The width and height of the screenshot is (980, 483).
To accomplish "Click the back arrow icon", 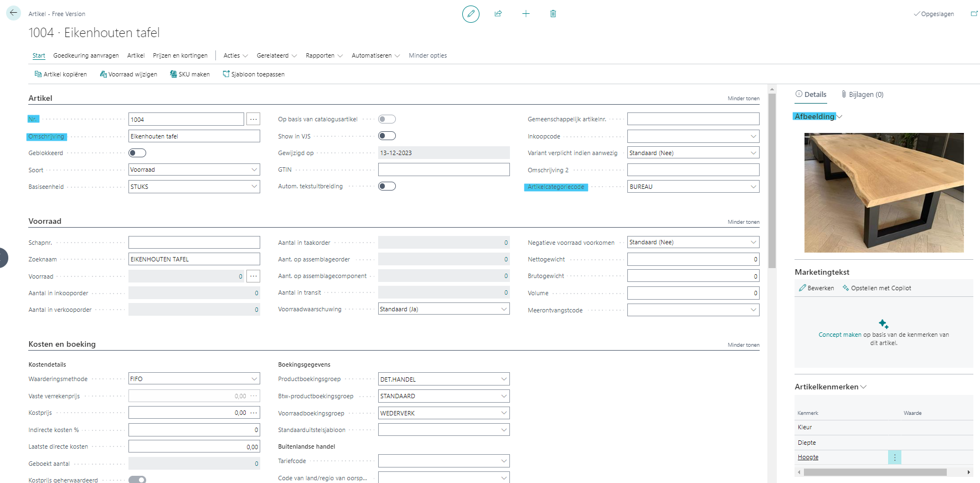I will tap(13, 13).
